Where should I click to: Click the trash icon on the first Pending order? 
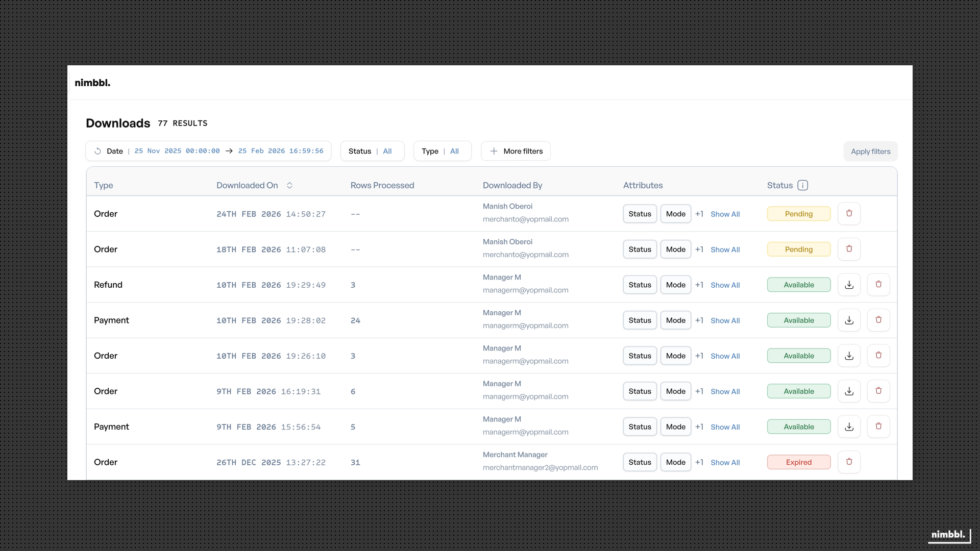(x=849, y=213)
